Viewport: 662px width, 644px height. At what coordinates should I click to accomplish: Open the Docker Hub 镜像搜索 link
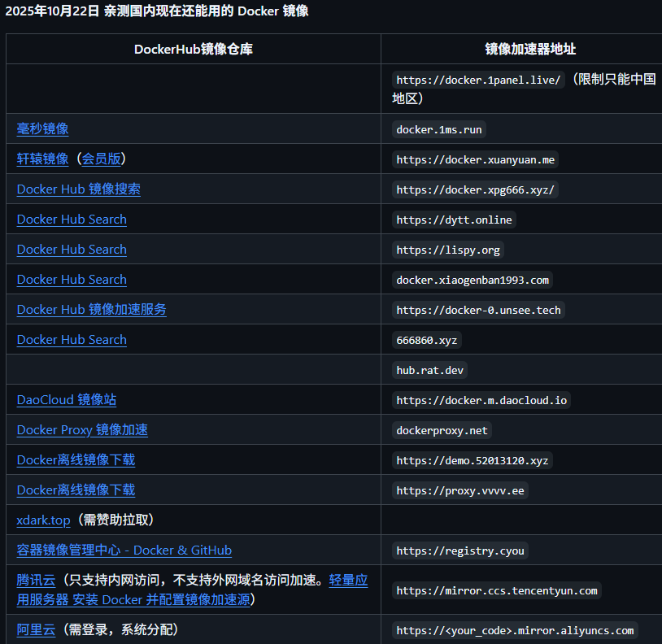pos(79,189)
